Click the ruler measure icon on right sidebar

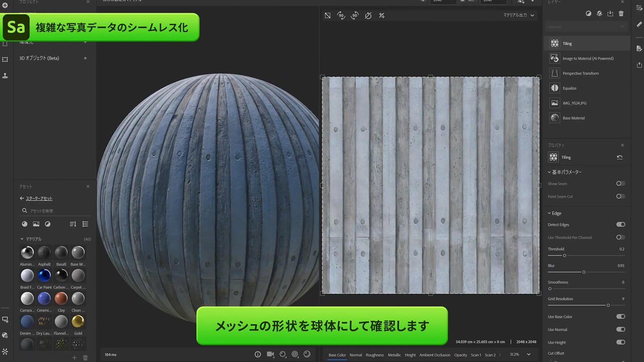(639, 25)
